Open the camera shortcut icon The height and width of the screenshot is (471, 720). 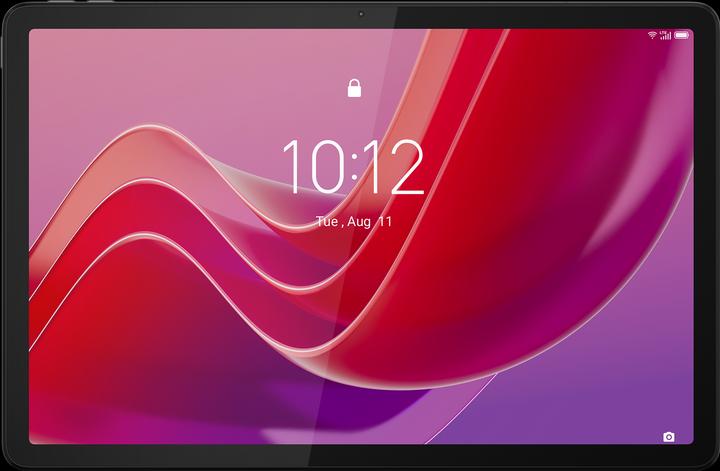(x=669, y=437)
